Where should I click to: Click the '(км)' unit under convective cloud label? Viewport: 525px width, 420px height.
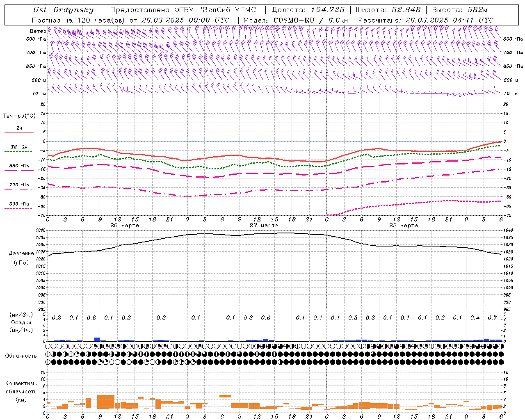(21, 399)
